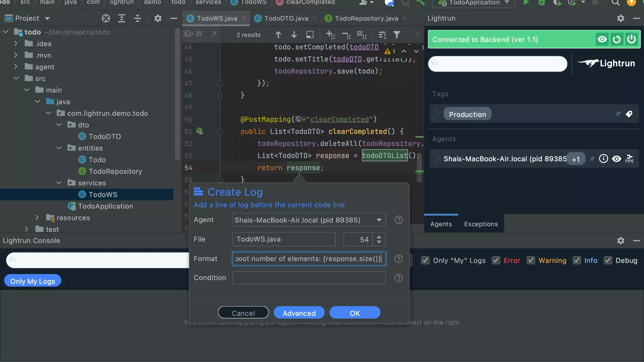Toggle Only "My" Logs checkbox

(425, 261)
